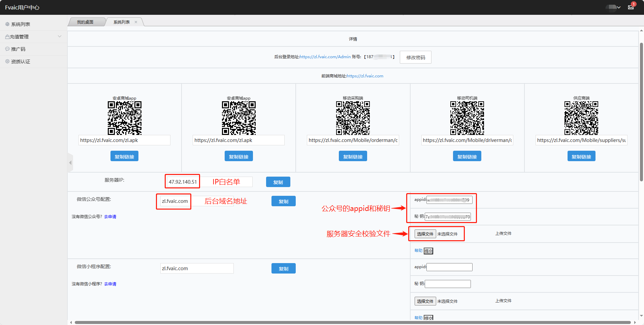The image size is (644, 325).
Task: Copy the server IP with 复制 button
Action: [x=278, y=182]
